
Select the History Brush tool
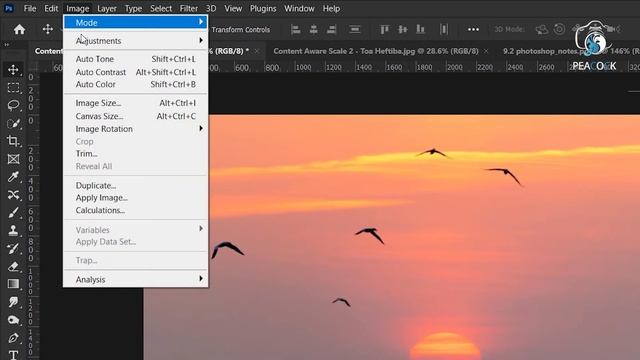point(13,249)
